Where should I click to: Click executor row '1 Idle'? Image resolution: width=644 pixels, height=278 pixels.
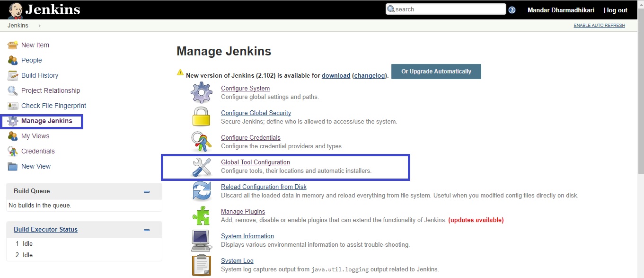[x=24, y=243]
